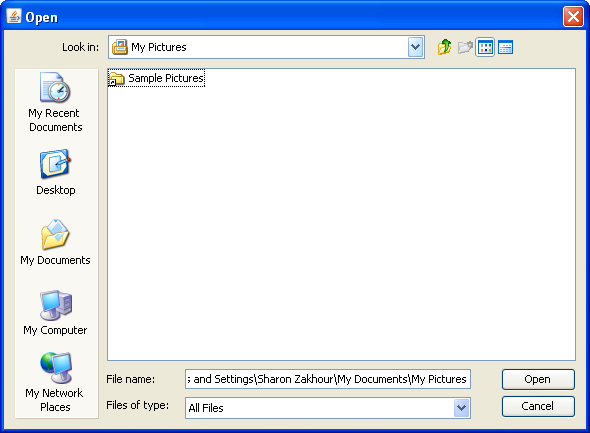The width and height of the screenshot is (590, 433).
Task: Expand the Files of type dropdown arrow
Action: [x=462, y=408]
